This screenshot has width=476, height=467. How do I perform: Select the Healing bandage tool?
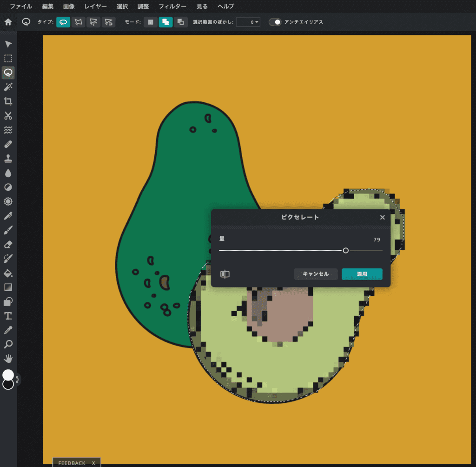coord(8,144)
